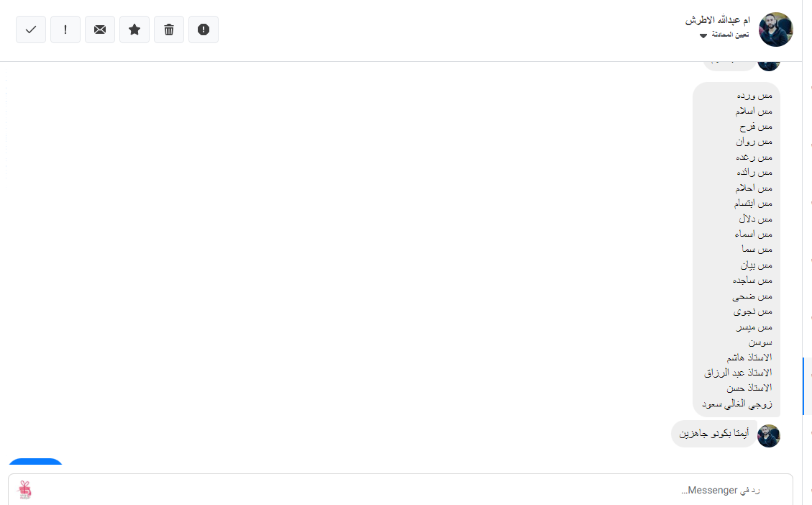
Task: Open contact name ام عبدالله الاطرش
Action: pyautogui.click(x=718, y=20)
